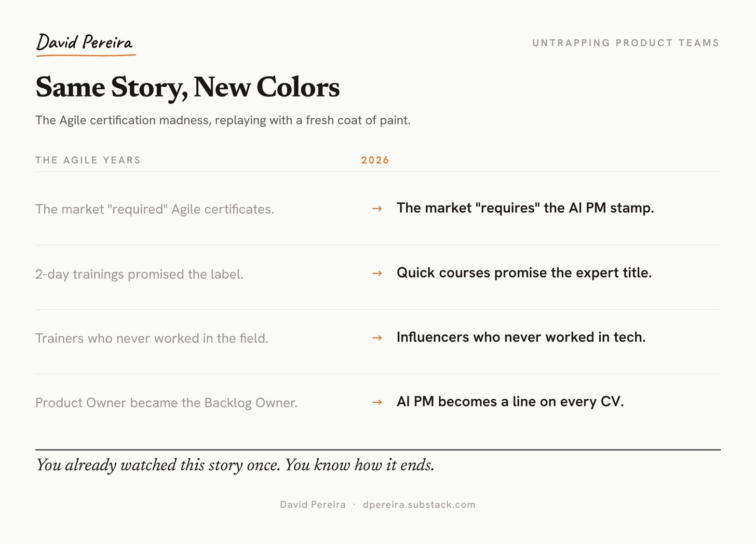Click the orange '2026' column heading

point(375,160)
